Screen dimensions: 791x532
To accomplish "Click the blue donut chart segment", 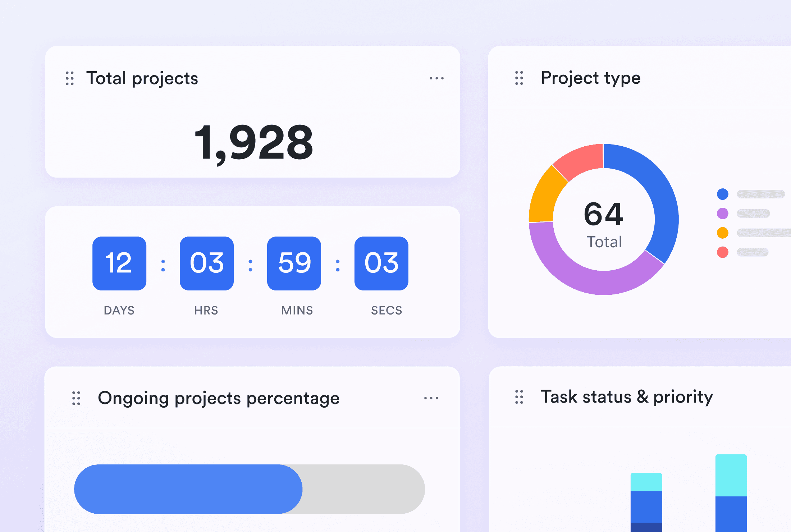I will pyautogui.click(x=660, y=191).
